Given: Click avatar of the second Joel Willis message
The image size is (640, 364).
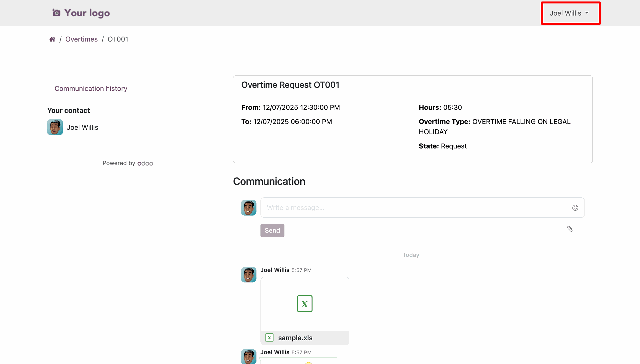Looking at the screenshot, I should click(x=249, y=357).
